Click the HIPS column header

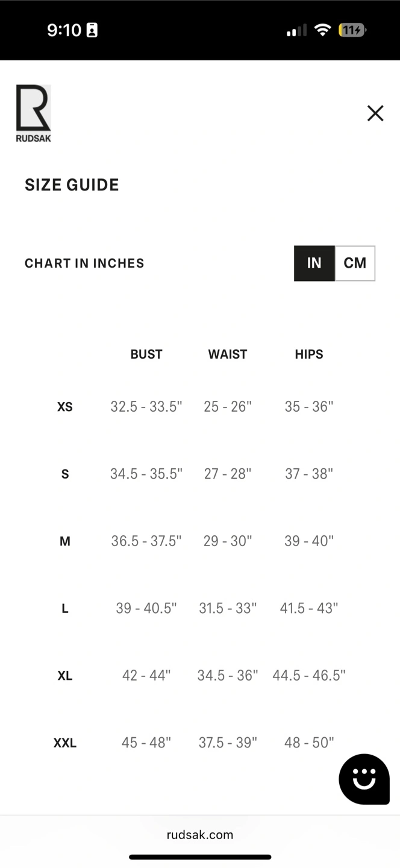pos(309,354)
